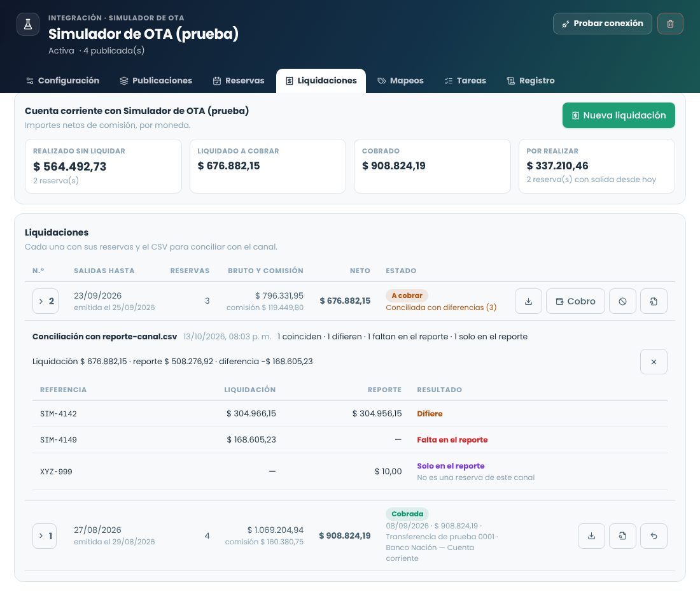
Task: Click reference XYZ-999 in the reconciliation table
Action: 56,472
